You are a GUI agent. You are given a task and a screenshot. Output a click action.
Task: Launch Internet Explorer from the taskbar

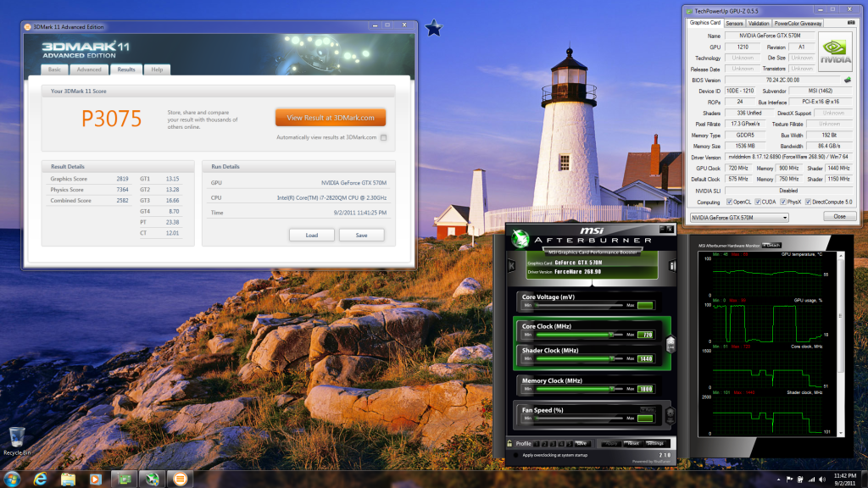[41, 480]
